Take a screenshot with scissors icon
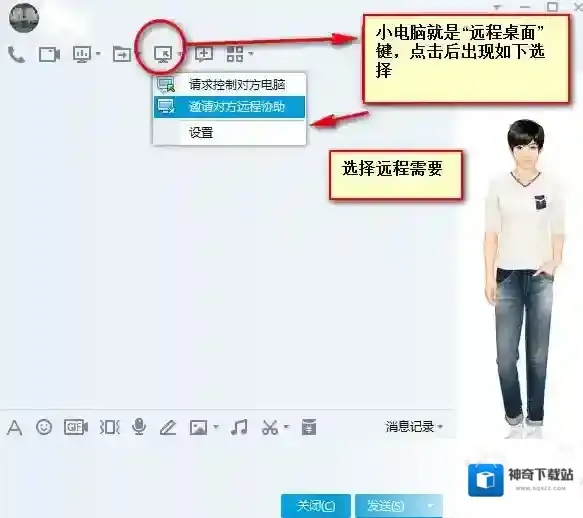Screen dimensions: 583x518 click(x=270, y=427)
